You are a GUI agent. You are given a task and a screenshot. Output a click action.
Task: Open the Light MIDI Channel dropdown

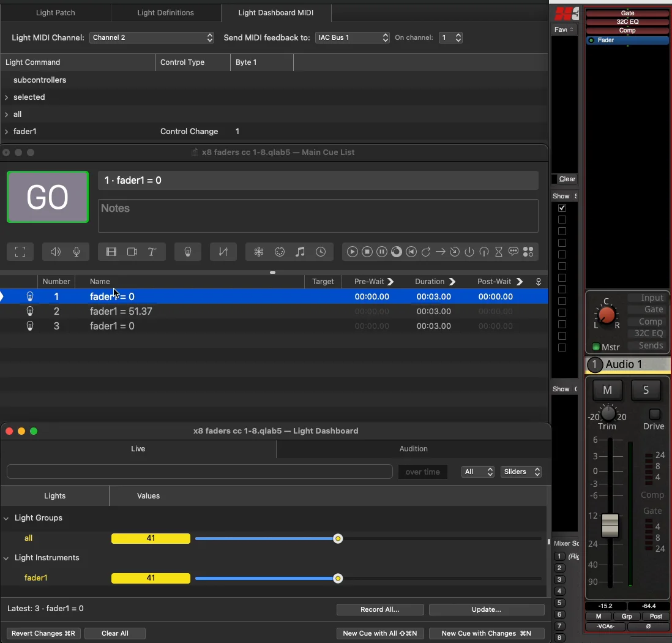click(152, 37)
